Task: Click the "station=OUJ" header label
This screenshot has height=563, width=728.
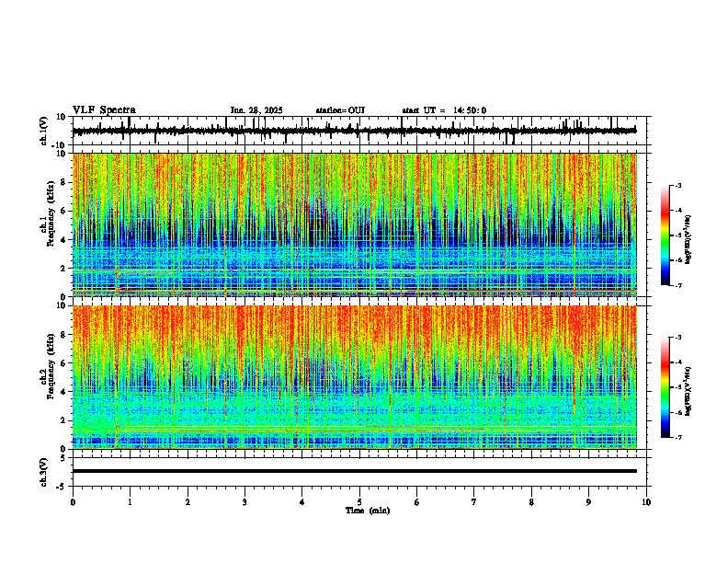Action: tap(340, 110)
